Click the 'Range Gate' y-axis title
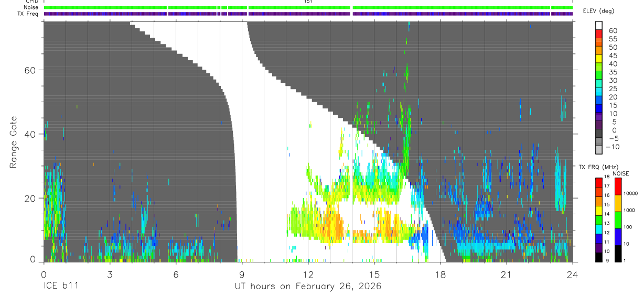Viewport: 644px width, 297px height. (13, 142)
